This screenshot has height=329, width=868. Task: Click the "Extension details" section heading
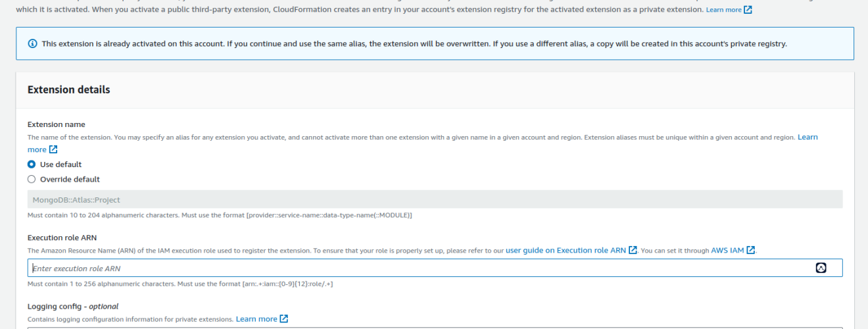click(x=68, y=89)
